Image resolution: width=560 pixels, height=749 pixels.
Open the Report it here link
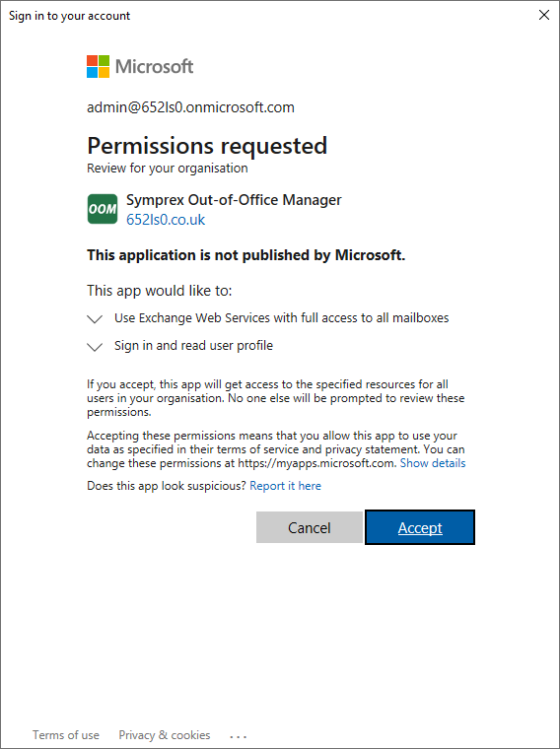[x=285, y=486]
